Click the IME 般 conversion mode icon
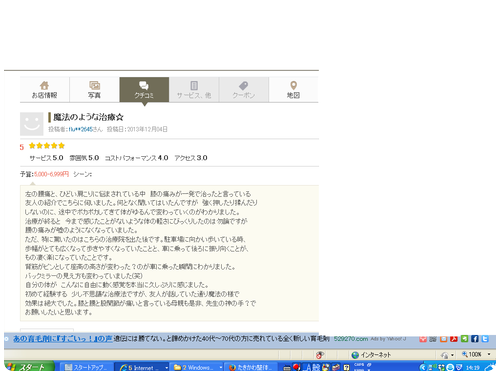Image resolution: width=500 pixels, height=375 pixels. (x=316, y=367)
